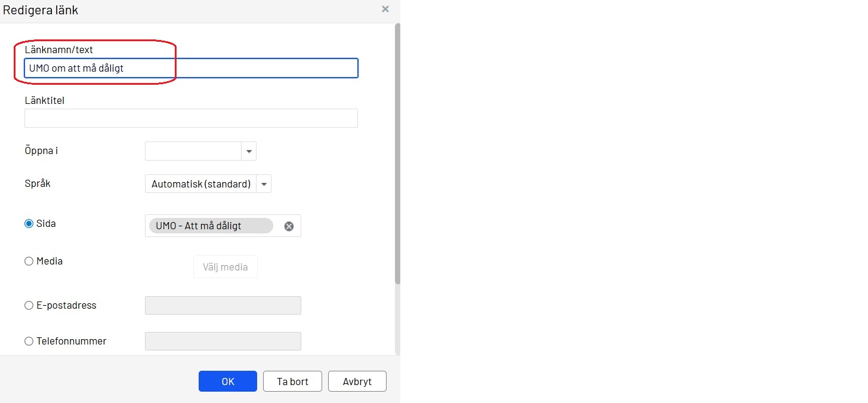Confirm link changes with OK
This screenshot has height=403, width=868.
228,381
